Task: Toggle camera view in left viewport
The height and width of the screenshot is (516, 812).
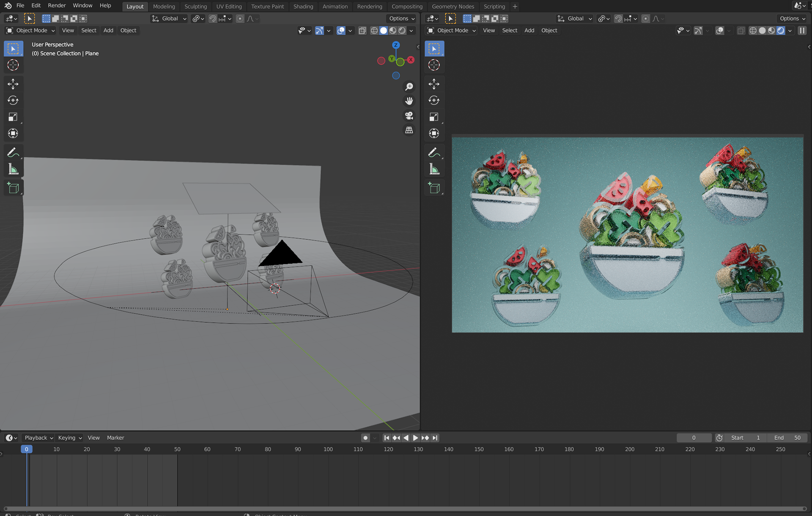Action: pyautogui.click(x=409, y=115)
